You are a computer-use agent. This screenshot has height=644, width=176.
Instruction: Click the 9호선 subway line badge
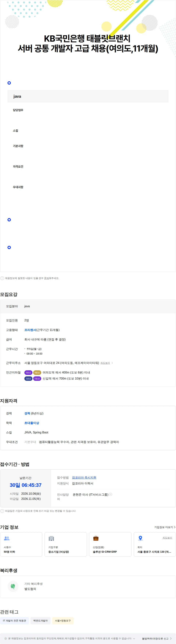tap(37, 373)
